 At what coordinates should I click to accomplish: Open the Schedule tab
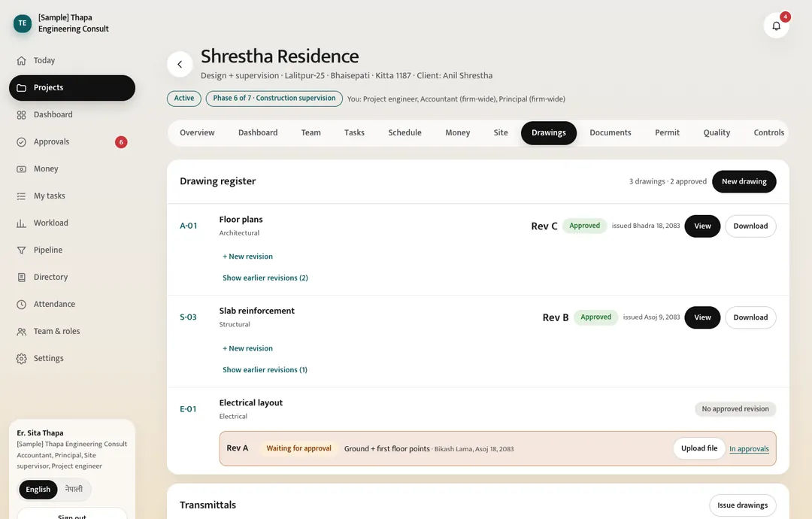[405, 132]
